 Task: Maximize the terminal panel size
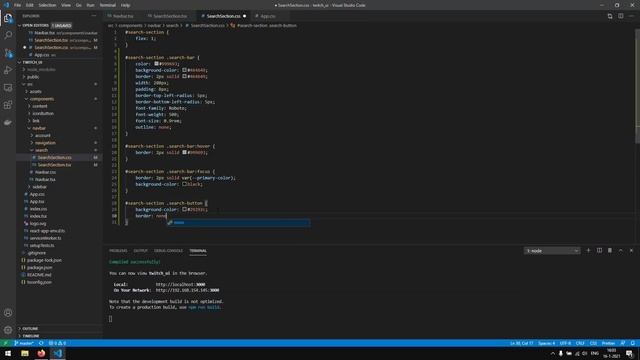tap(620, 250)
